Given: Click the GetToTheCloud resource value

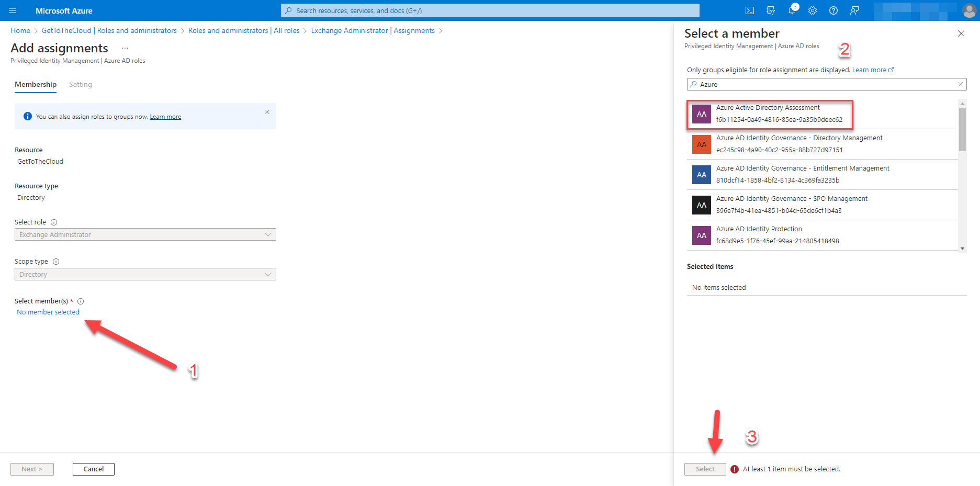Looking at the screenshot, I should tap(40, 162).
